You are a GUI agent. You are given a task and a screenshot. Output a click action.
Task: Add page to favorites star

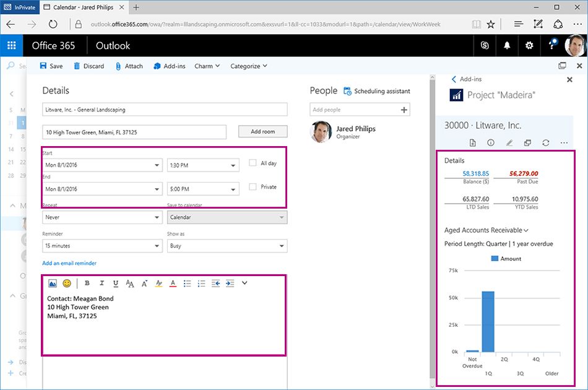490,24
